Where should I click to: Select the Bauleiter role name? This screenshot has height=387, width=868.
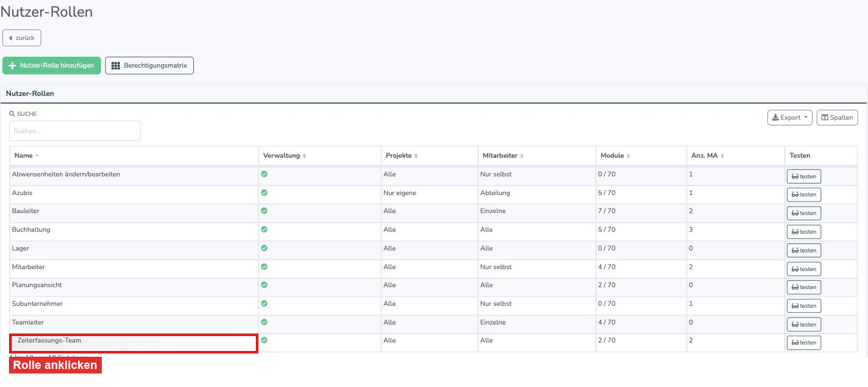click(x=26, y=211)
